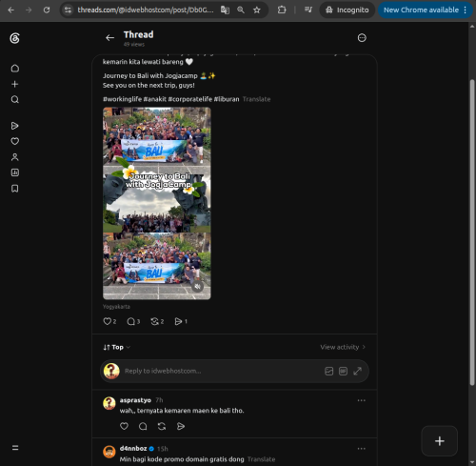Go back using the Thread back arrow
This screenshot has width=476, height=466.
tap(109, 38)
